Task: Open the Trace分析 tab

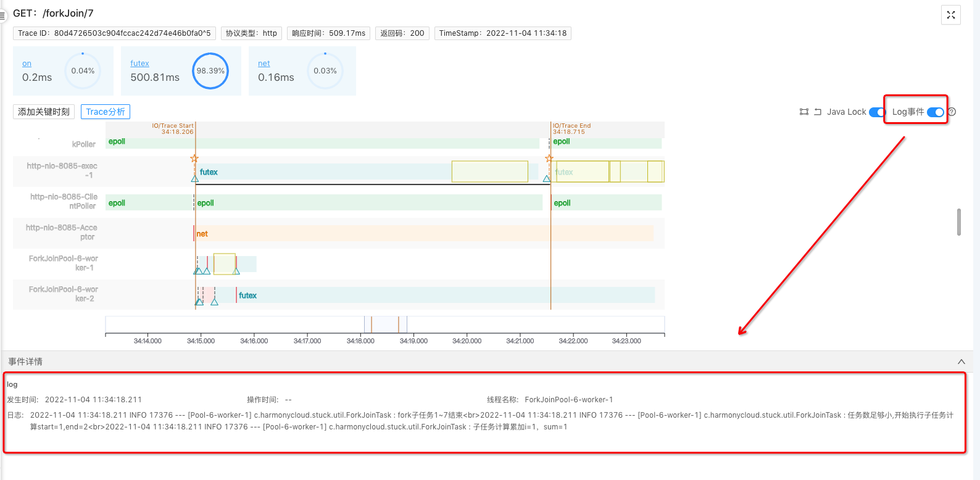Action: [106, 112]
